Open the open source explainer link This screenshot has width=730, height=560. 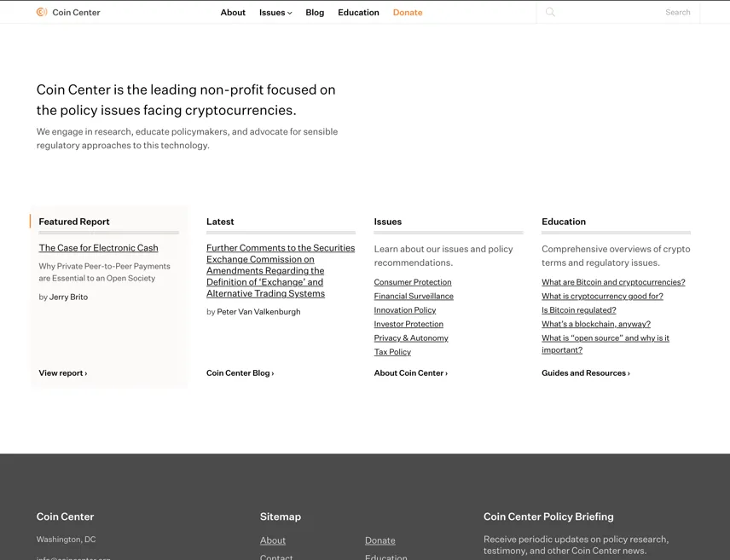(x=605, y=344)
